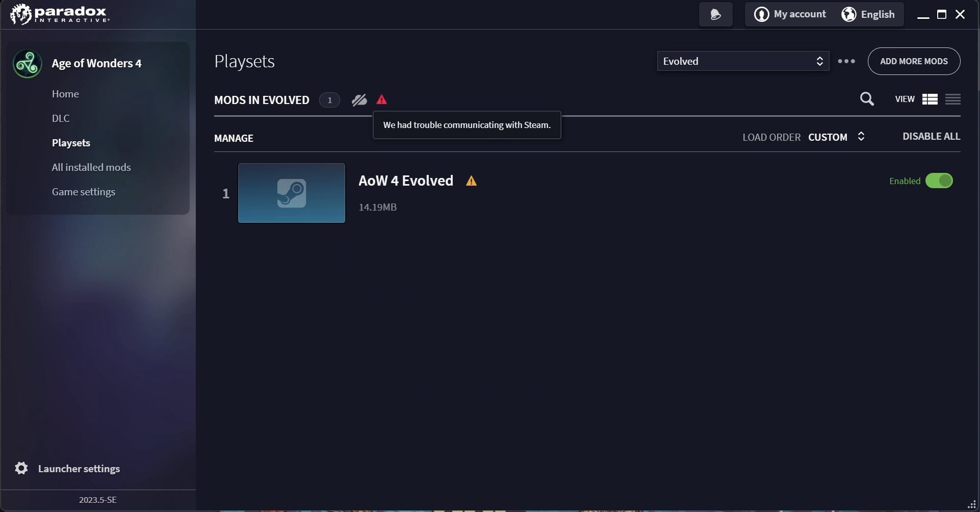The height and width of the screenshot is (512, 980).
Task: Open the mod search magnifier
Action: click(x=867, y=99)
